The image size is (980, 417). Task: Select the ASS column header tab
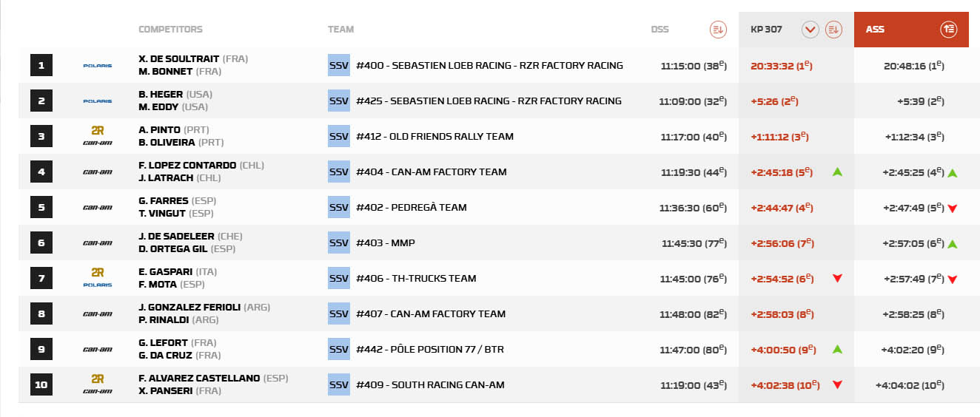(x=876, y=30)
